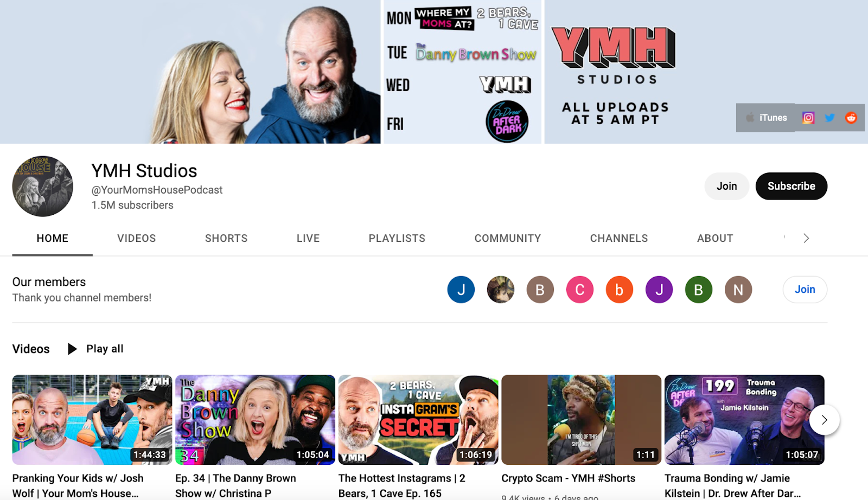Select the blue J member avatar

pyautogui.click(x=461, y=290)
